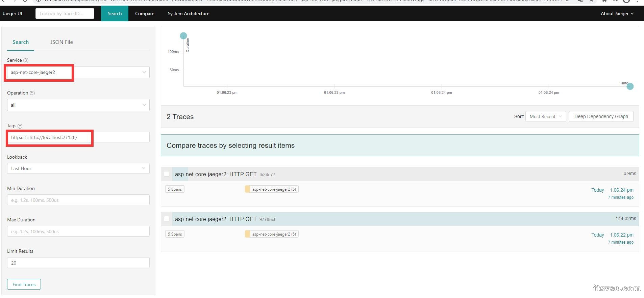Click the Lookup by Trace ID field
This screenshot has width=644, height=298.
tap(65, 13)
